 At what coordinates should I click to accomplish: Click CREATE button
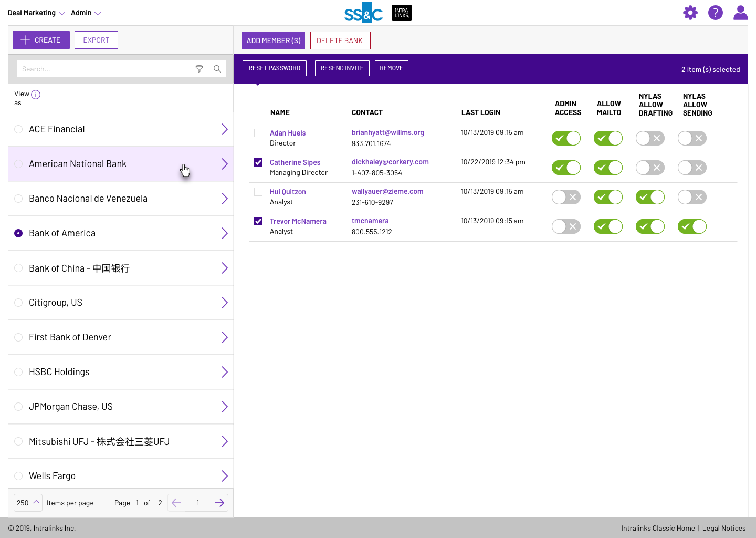coord(41,40)
